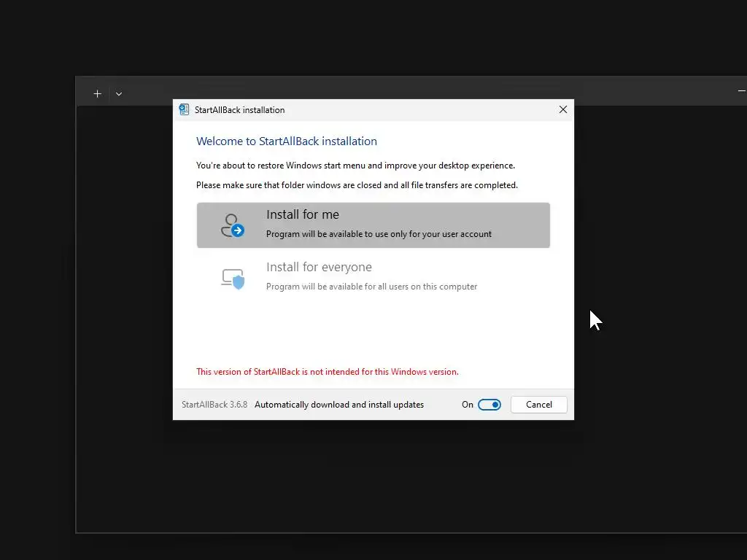Cancel the StartAllBack installation
The width and height of the screenshot is (747, 560).
[539, 405]
